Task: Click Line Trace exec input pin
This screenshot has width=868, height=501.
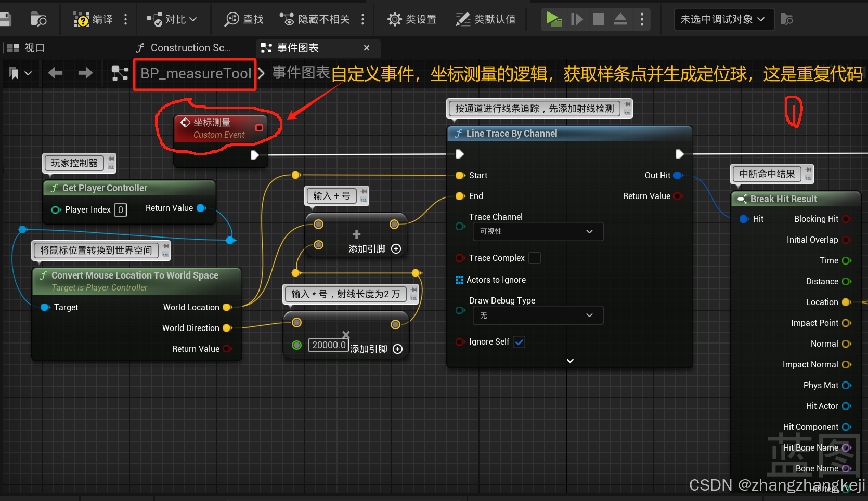Action: tap(459, 154)
